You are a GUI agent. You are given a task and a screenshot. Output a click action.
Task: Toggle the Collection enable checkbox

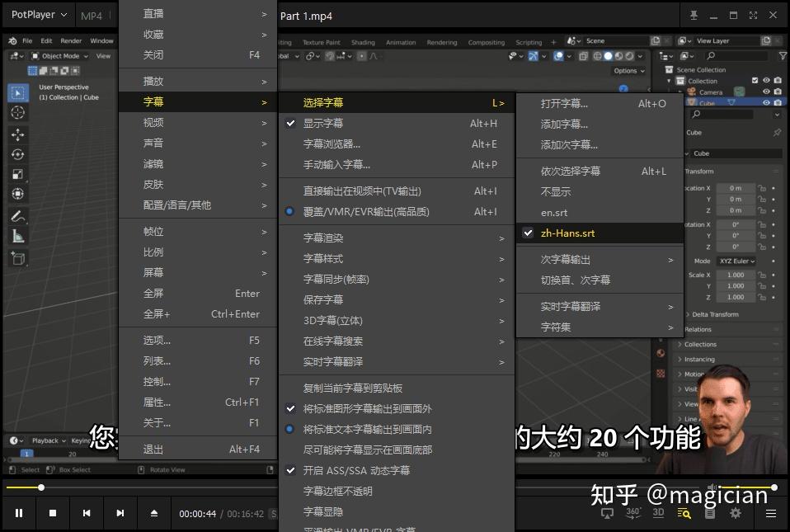click(755, 80)
